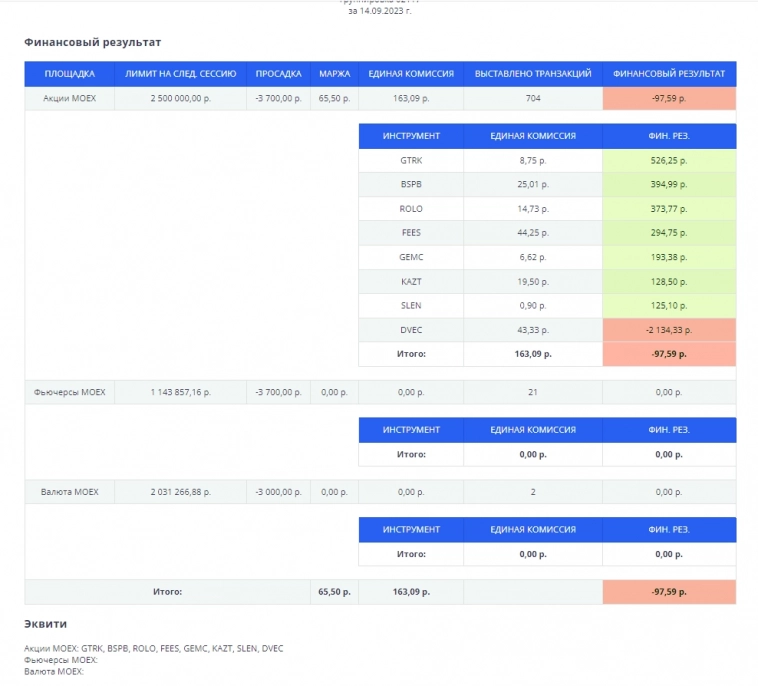758x686 pixels.
Task: Click the 704 transactions count cell
Action: click(532, 99)
